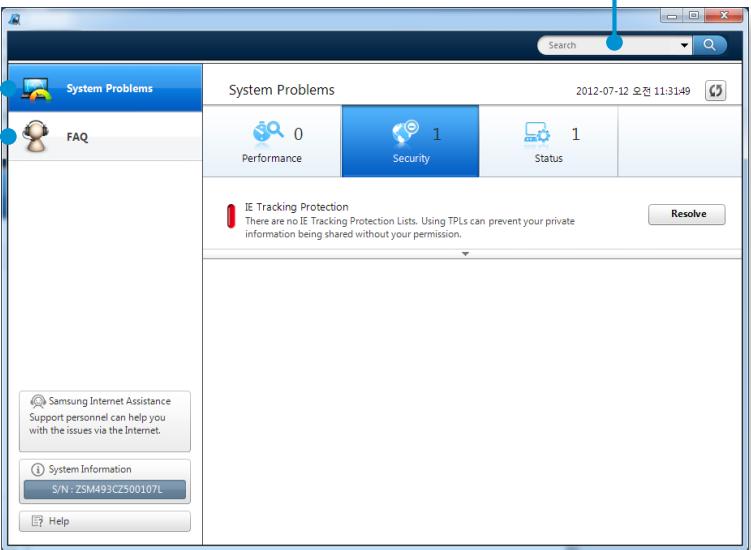Click the Performance stopwatch magnifier icon
Viewport: 751px width, 550px height.
point(268,132)
